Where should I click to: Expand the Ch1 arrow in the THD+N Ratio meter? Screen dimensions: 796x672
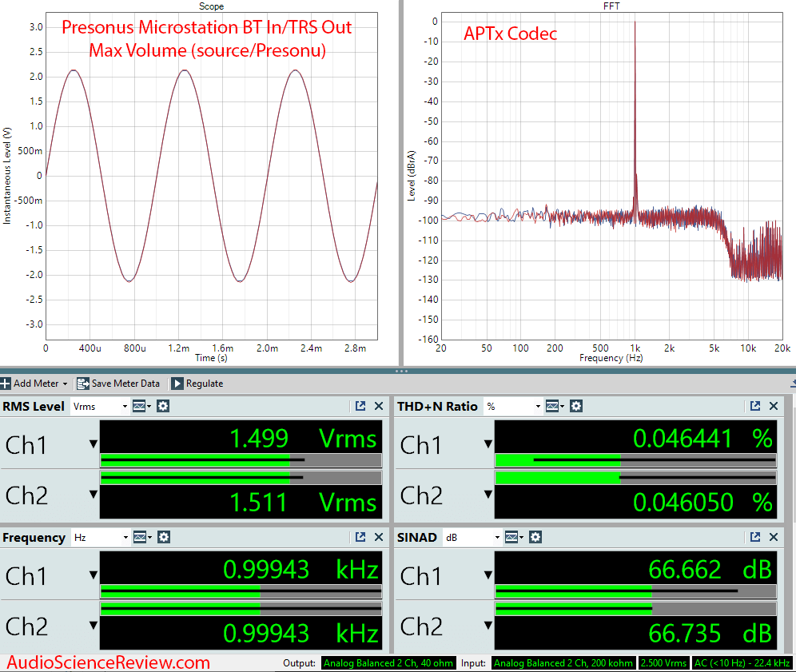click(488, 444)
